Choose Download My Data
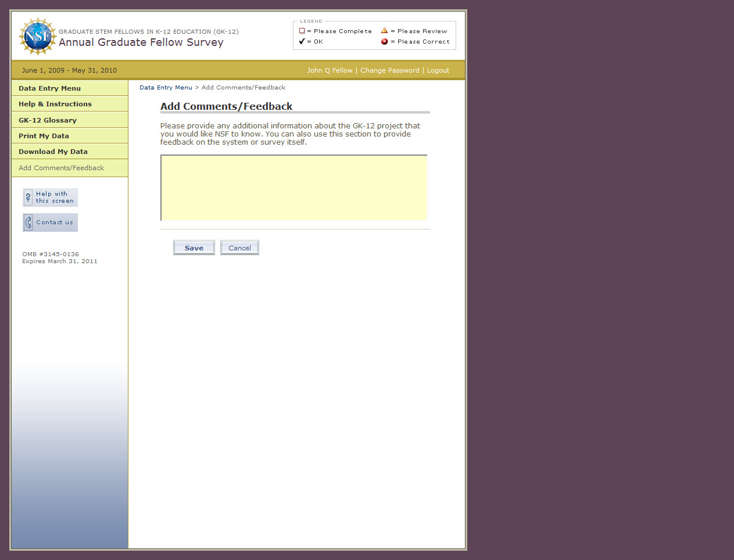Image resolution: width=734 pixels, height=560 pixels. point(53,152)
